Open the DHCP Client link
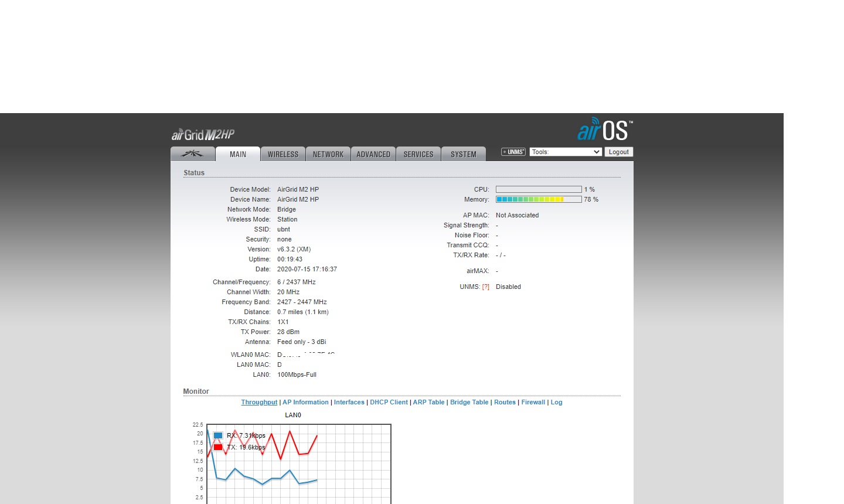Viewport: 844px width, 504px height. (x=389, y=402)
